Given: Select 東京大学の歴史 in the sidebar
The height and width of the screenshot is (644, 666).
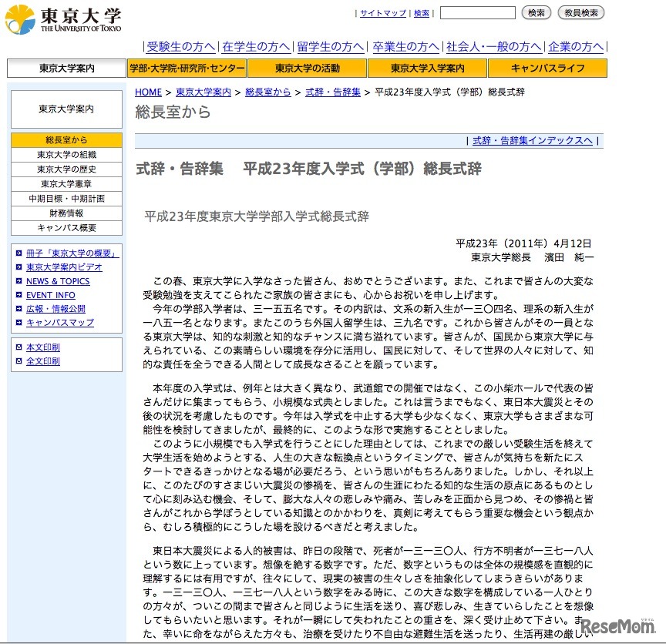Looking at the screenshot, I should (x=66, y=169).
